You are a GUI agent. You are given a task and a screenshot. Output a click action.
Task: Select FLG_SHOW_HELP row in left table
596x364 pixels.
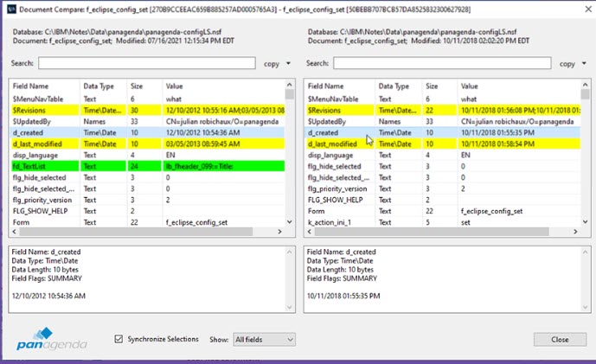147,211
